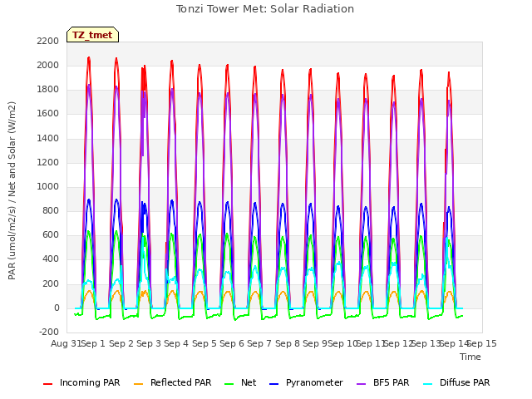Click the orange Reflected PAR legend swatch

point(139,384)
